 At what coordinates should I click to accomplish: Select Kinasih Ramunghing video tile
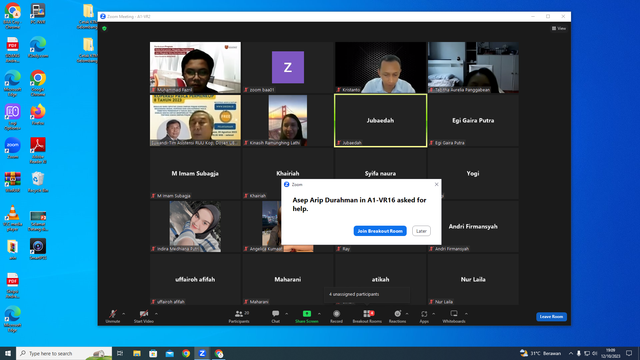pyautogui.click(x=288, y=120)
